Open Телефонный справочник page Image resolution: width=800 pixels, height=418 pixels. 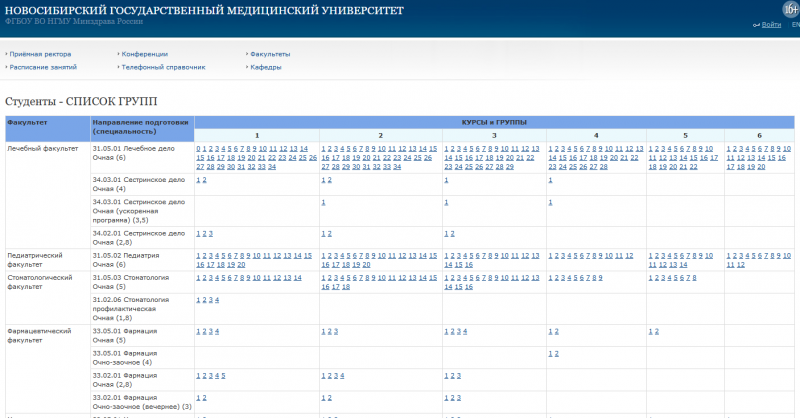click(163, 67)
